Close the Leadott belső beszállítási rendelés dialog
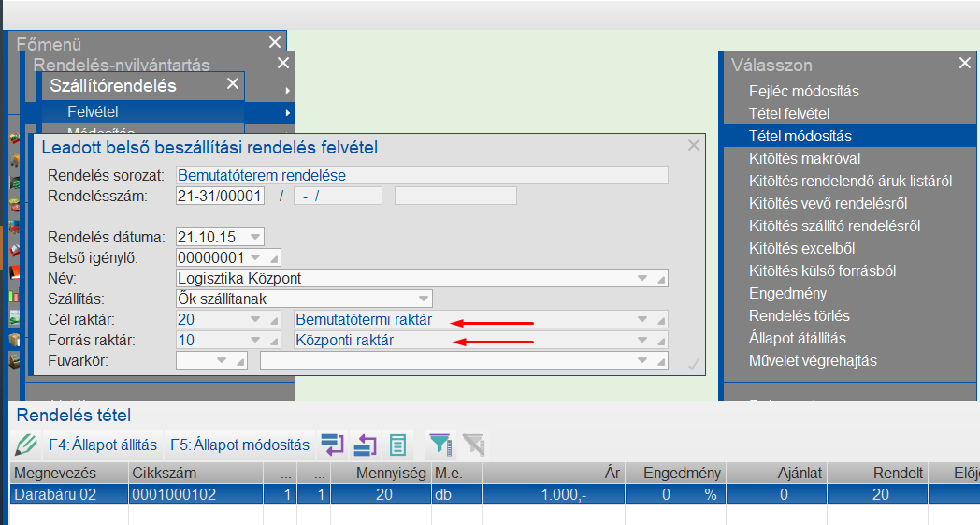Image resolution: width=980 pixels, height=525 pixels. 694,145
